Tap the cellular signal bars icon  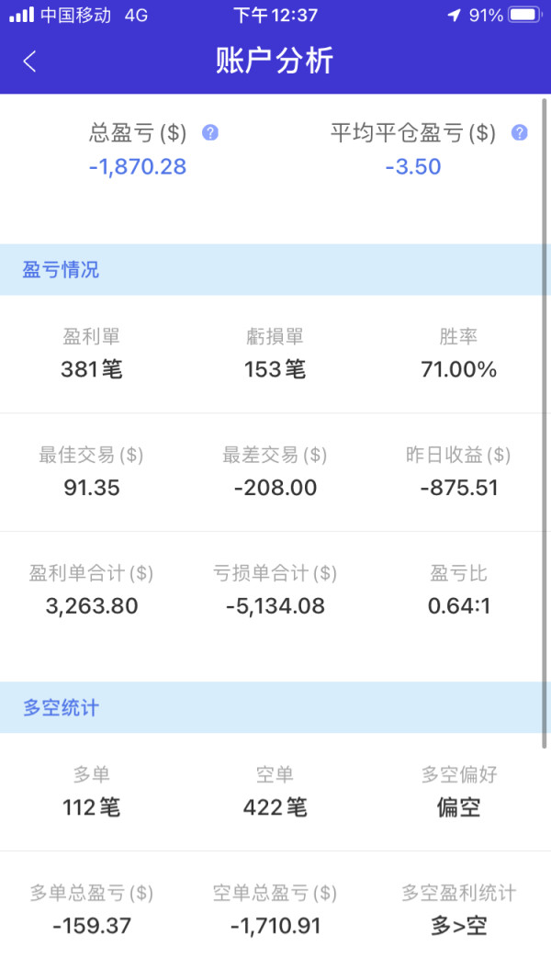[22, 15]
